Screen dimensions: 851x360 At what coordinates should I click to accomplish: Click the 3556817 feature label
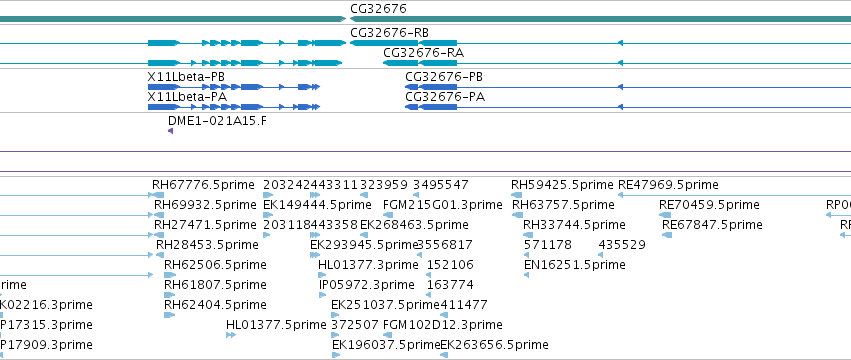point(446,245)
